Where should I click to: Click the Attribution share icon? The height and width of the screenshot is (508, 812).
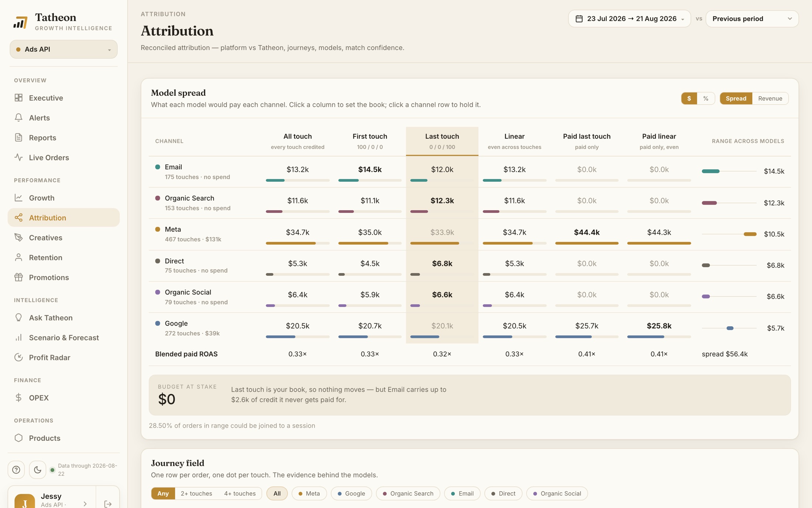pos(18,218)
